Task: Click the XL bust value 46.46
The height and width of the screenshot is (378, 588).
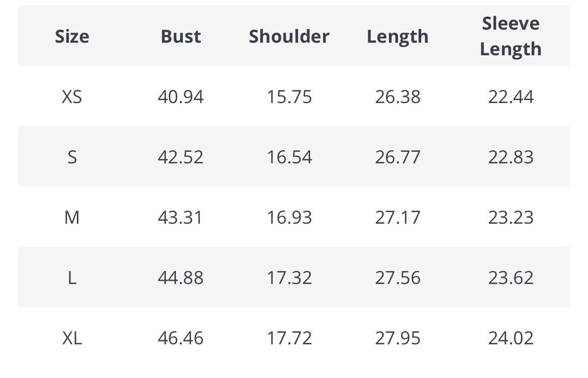Action: pyautogui.click(x=180, y=338)
